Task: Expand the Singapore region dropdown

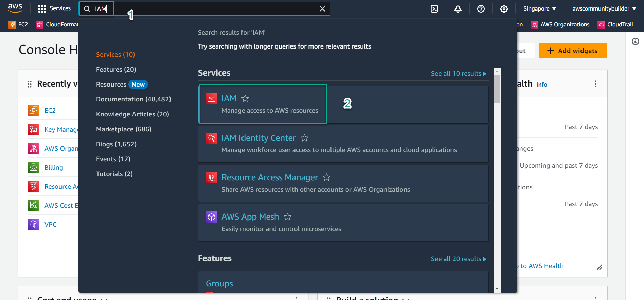Action: (540, 9)
